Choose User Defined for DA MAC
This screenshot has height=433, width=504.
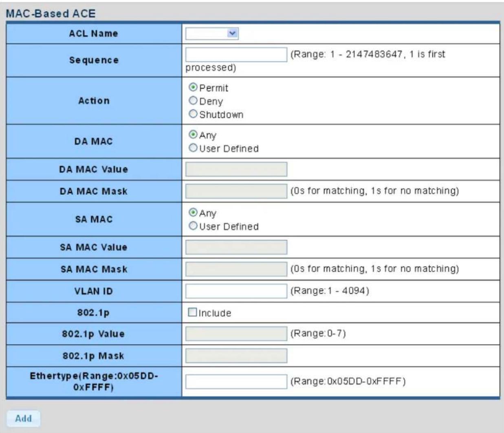tap(193, 148)
